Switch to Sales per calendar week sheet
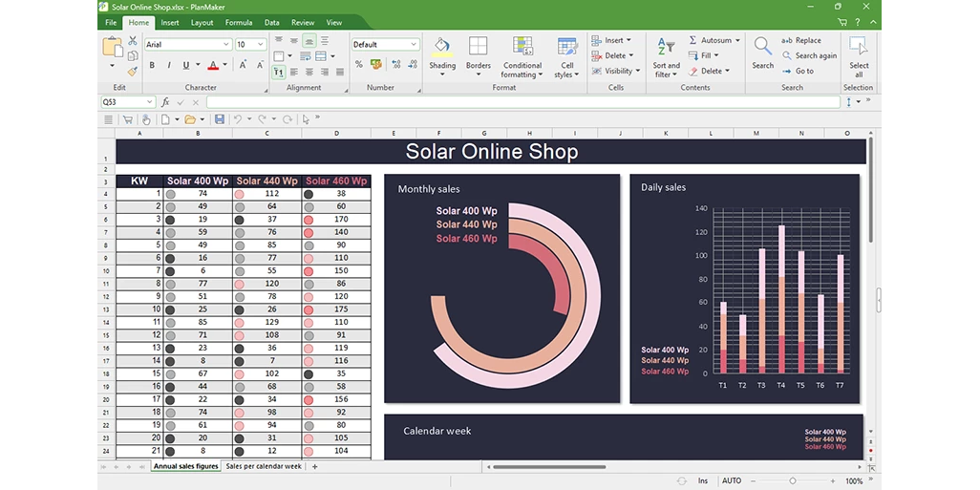This screenshot has width=980, height=490. pos(264,466)
